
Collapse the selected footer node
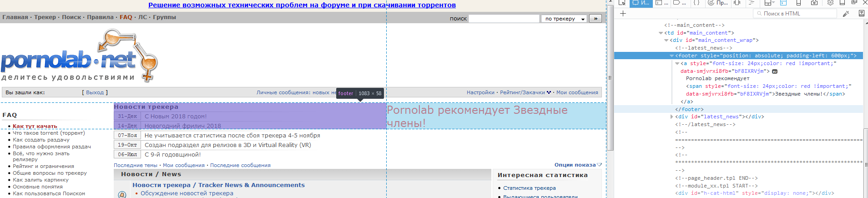point(671,56)
